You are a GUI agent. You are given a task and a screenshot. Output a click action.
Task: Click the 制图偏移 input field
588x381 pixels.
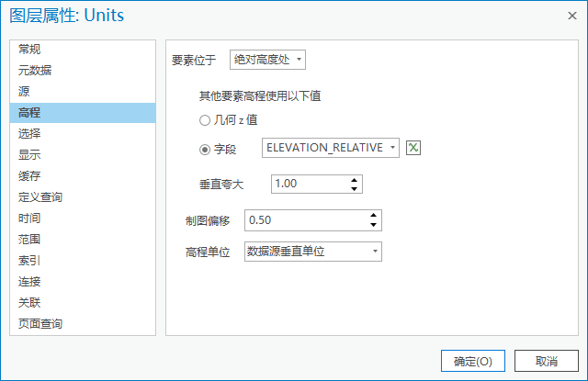(303, 220)
